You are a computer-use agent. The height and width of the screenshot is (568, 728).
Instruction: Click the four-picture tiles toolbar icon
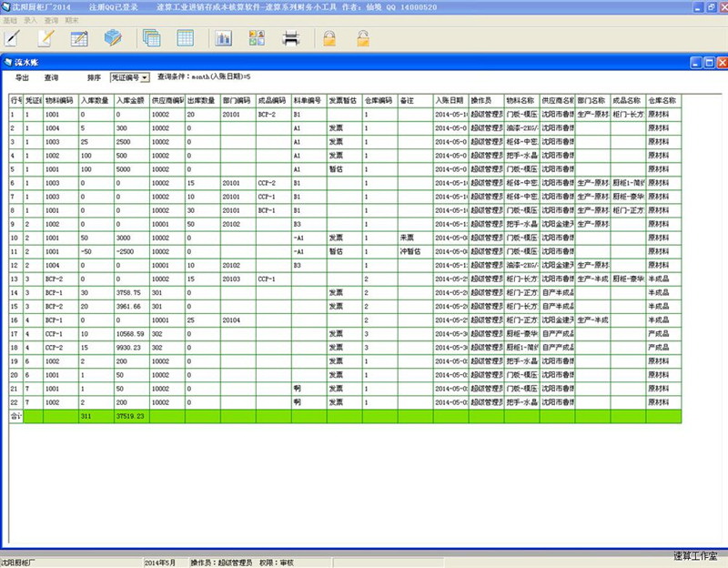pos(257,38)
